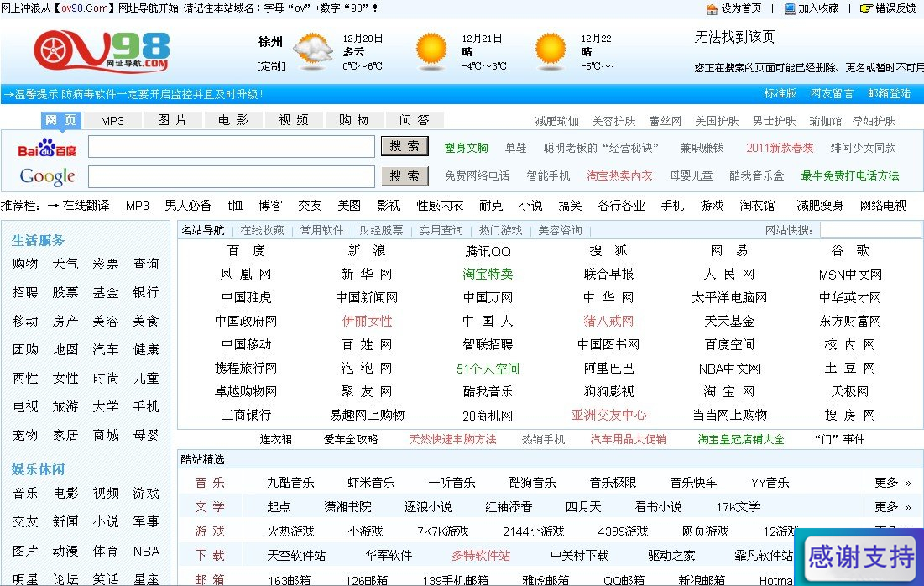Switch to the MP3 search tab
This screenshot has height=586, width=924.
pyautogui.click(x=112, y=121)
